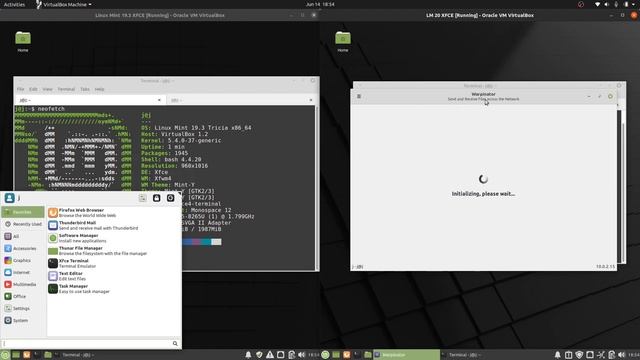The height and width of the screenshot is (360, 640).
Task: Open the Help menu in the left Terminal
Action: pyautogui.click(x=100, y=89)
